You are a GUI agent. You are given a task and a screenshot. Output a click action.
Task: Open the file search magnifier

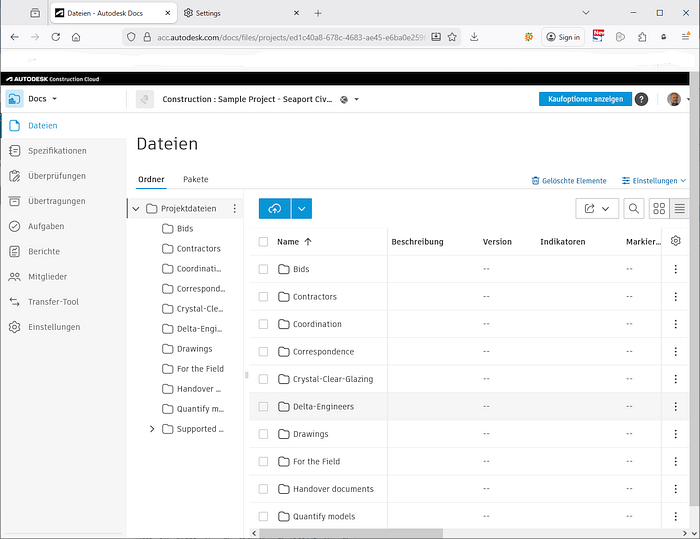tap(633, 209)
